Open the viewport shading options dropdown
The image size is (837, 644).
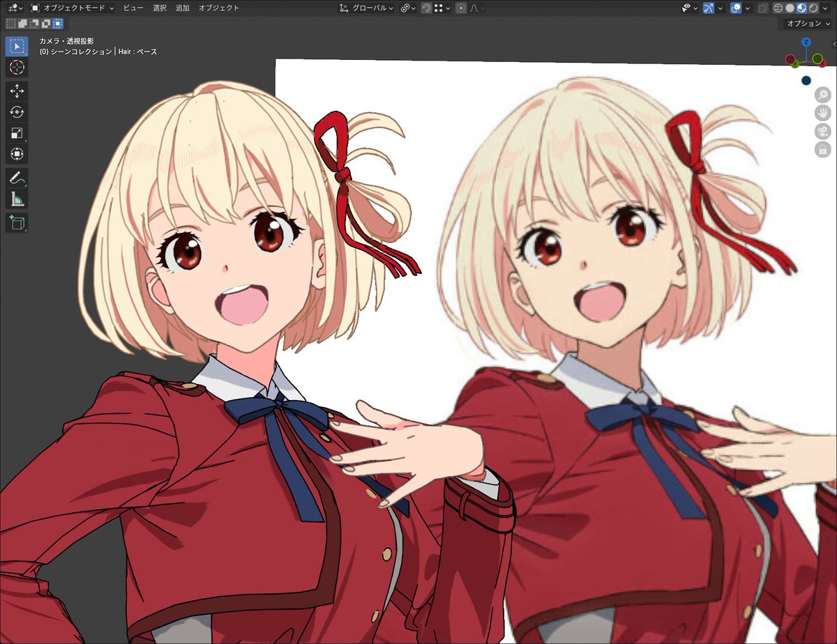point(825,8)
